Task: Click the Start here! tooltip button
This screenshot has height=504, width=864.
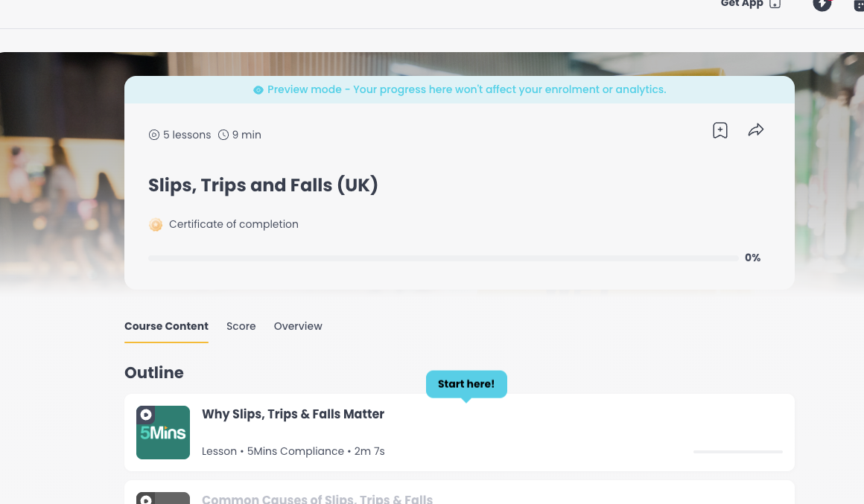Action: pyautogui.click(x=466, y=384)
